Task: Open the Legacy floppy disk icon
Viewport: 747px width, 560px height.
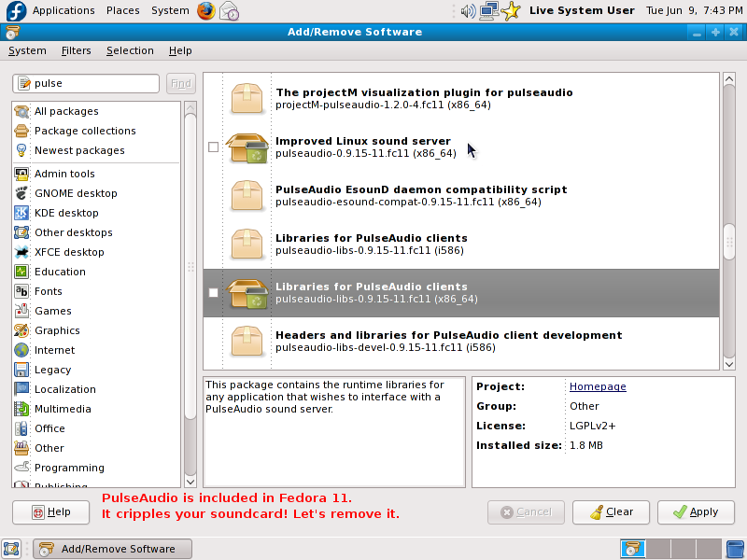Action: [21, 370]
